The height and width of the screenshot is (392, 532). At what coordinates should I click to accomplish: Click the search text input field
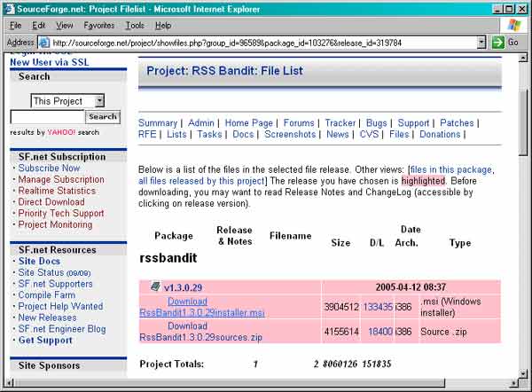click(x=48, y=117)
